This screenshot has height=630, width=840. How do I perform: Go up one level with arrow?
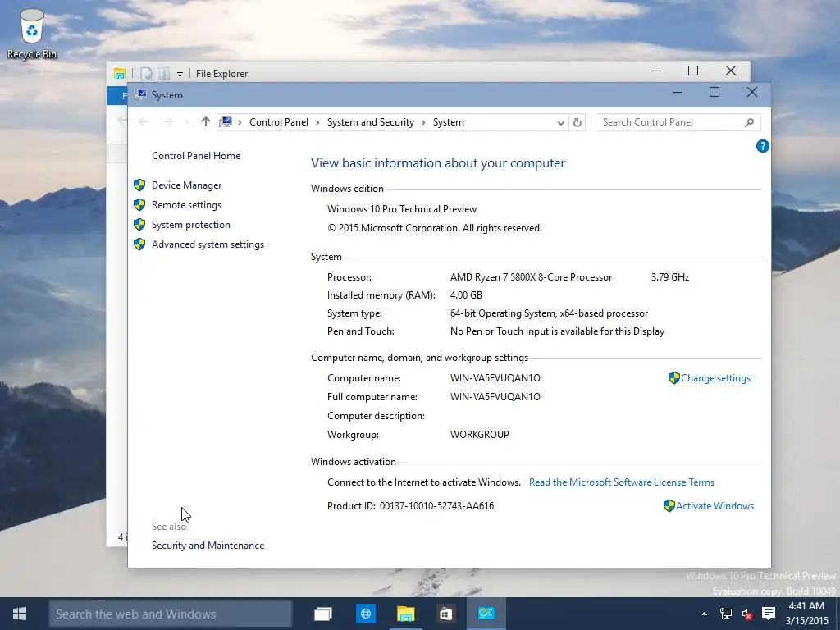click(x=205, y=122)
